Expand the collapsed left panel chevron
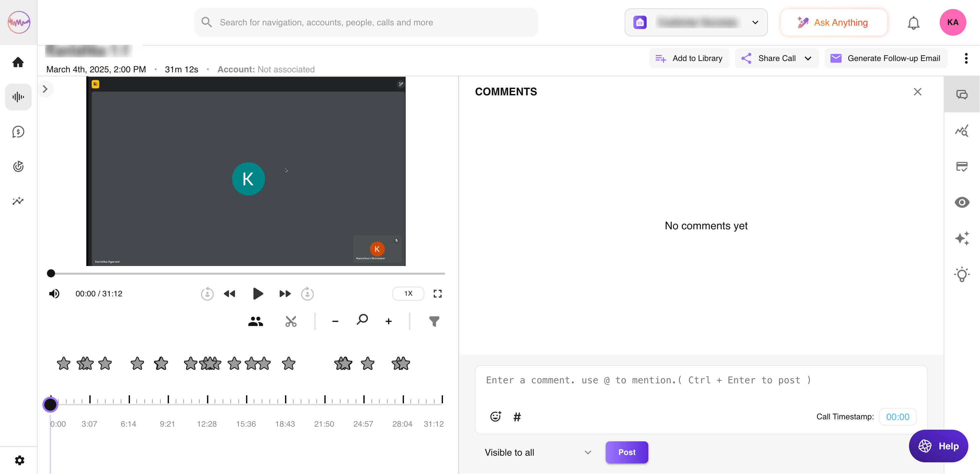Viewport: 980px width, 474px height. tap(45, 89)
